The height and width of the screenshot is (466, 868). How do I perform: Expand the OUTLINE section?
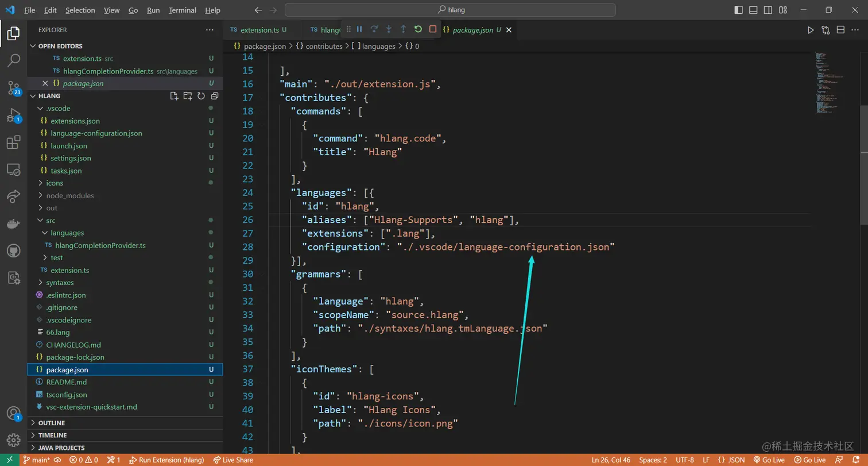pyautogui.click(x=125, y=423)
